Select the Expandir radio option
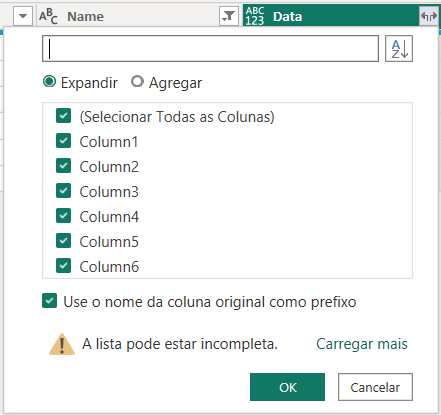Viewport: 441px width, 415px height. point(50,82)
